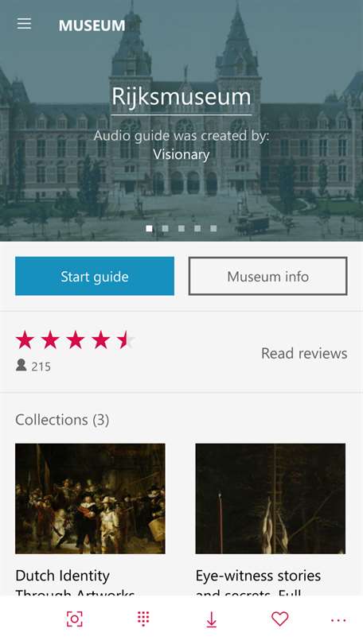Download the guide with arrow icon
Image resolution: width=363 pixels, height=644 pixels.
211,619
